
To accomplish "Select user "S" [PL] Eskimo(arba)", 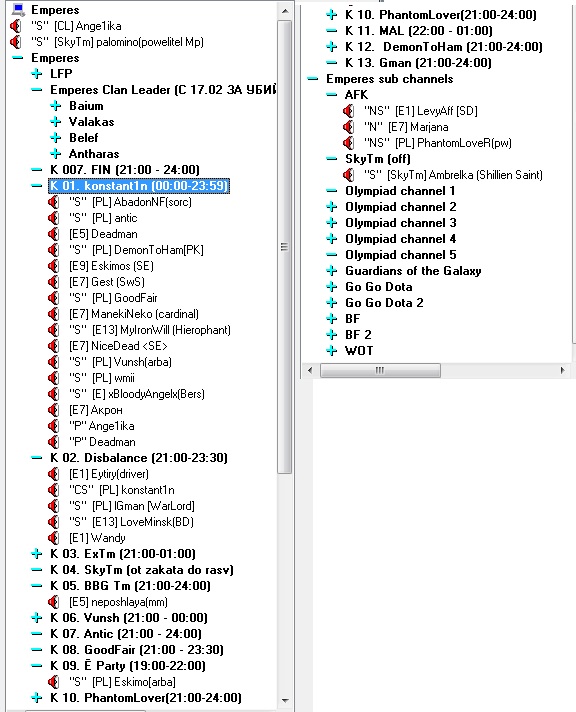I will 122,682.
